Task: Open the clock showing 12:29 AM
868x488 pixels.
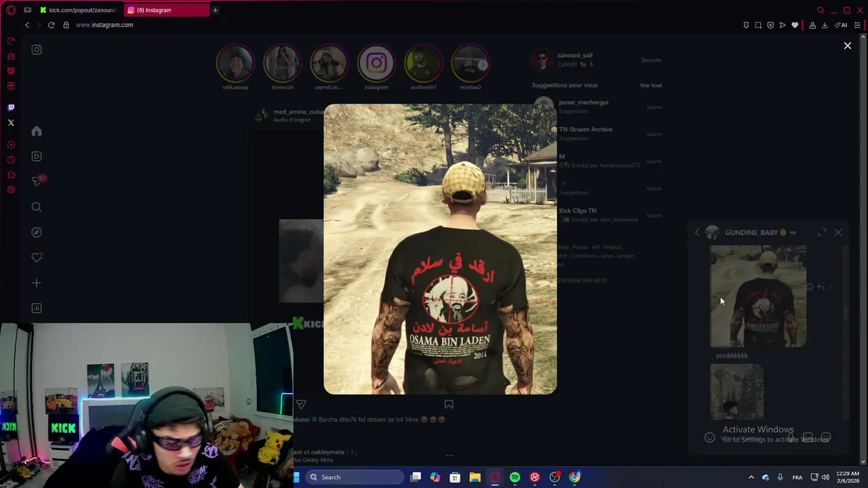Action: tap(848, 477)
